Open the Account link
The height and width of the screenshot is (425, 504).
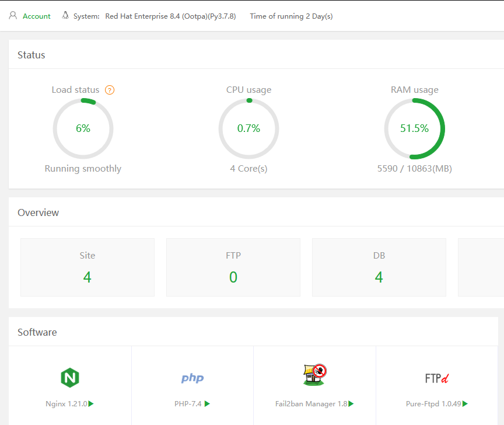pos(37,16)
